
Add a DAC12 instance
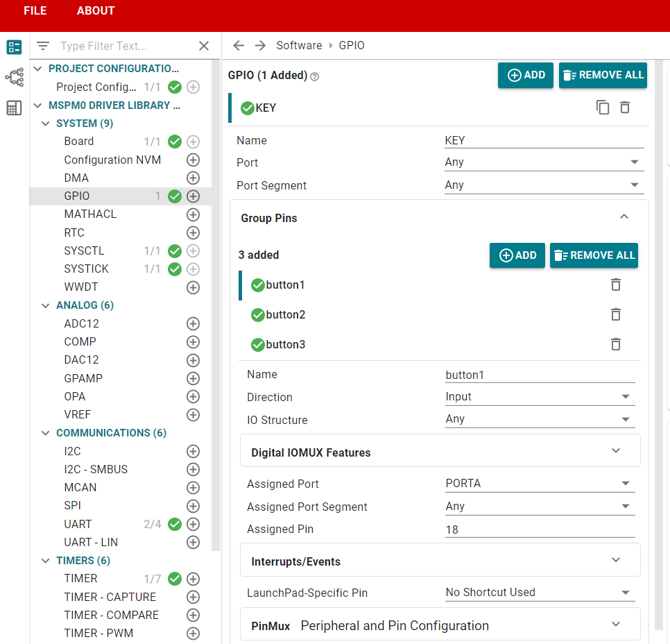[193, 360]
